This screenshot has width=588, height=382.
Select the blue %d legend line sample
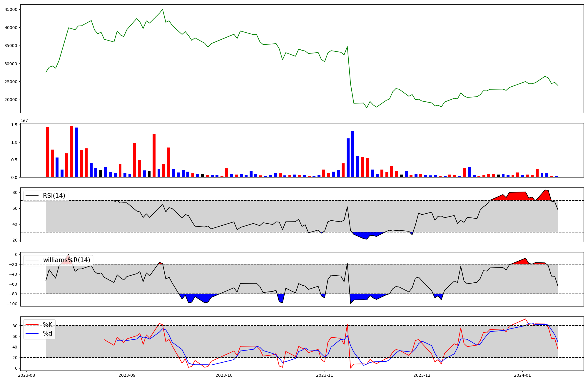click(32, 334)
